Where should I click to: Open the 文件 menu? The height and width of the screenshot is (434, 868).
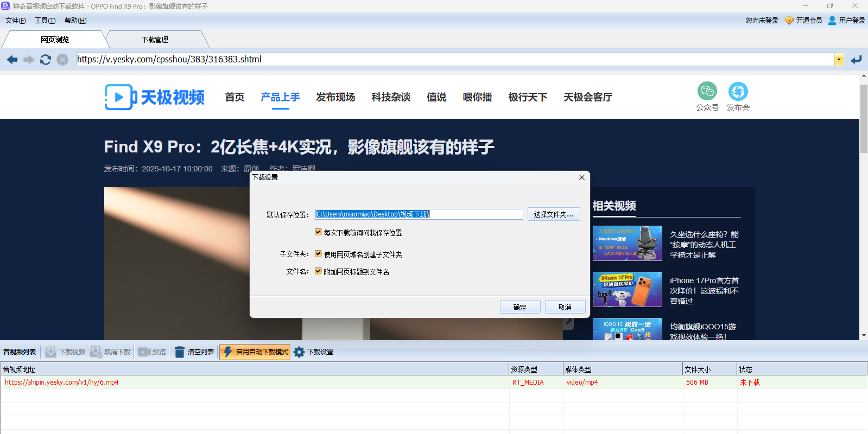15,21
